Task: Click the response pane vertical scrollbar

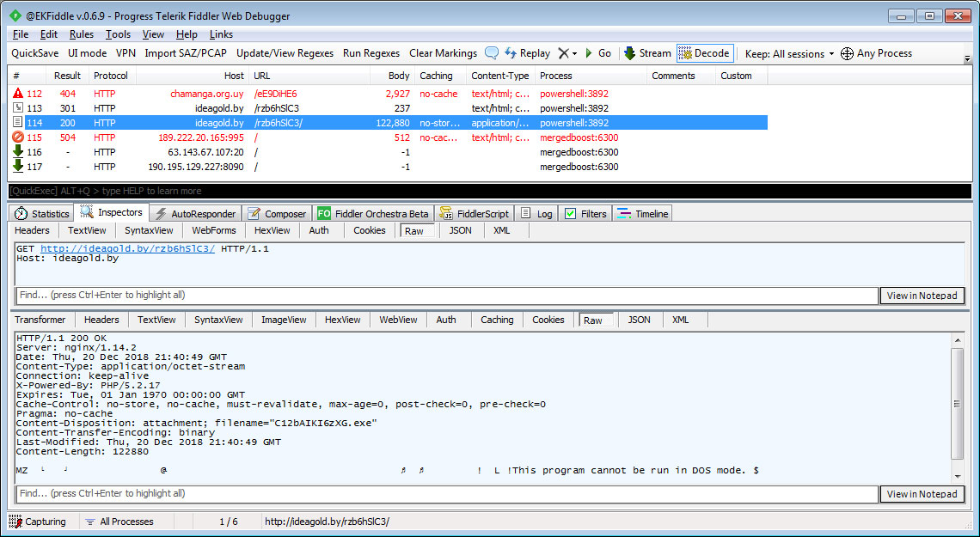Action: click(957, 408)
